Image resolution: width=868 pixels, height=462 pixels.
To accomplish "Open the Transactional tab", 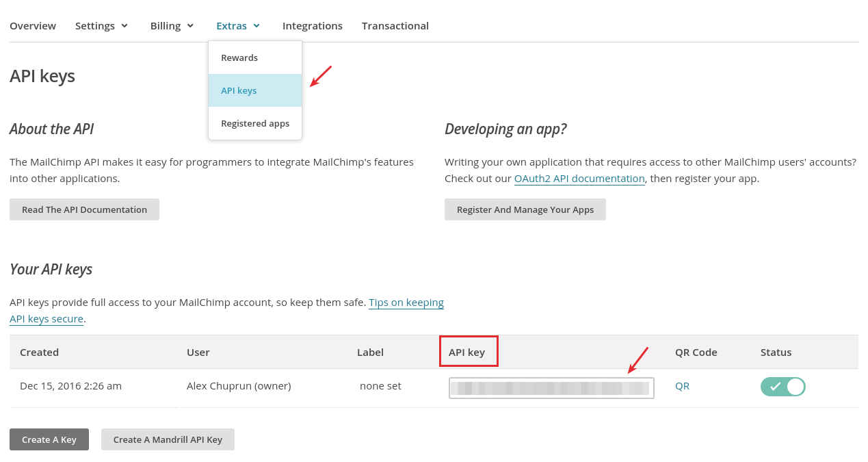I will (x=395, y=26).
